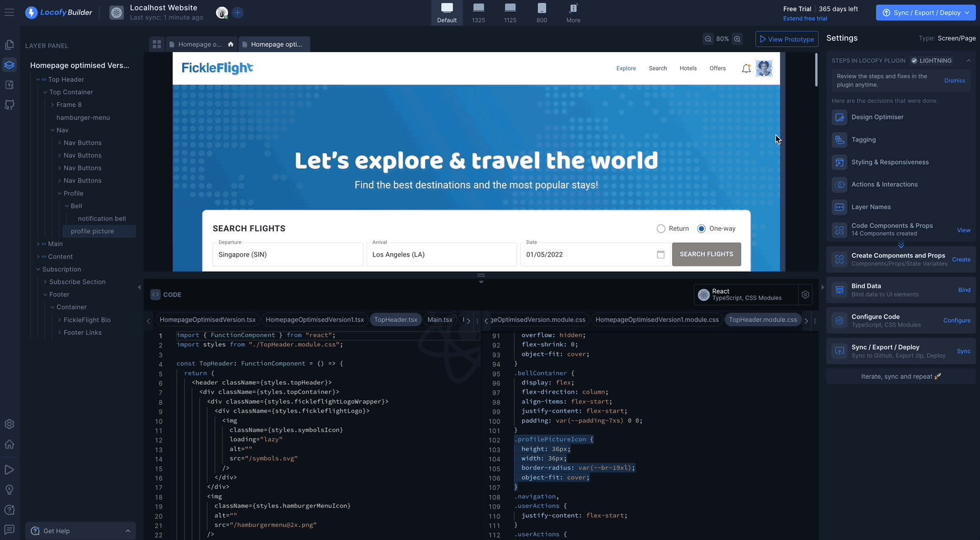980x540 pixels.
Task: Zoom out the canvas
Action: tap(708, 39)
